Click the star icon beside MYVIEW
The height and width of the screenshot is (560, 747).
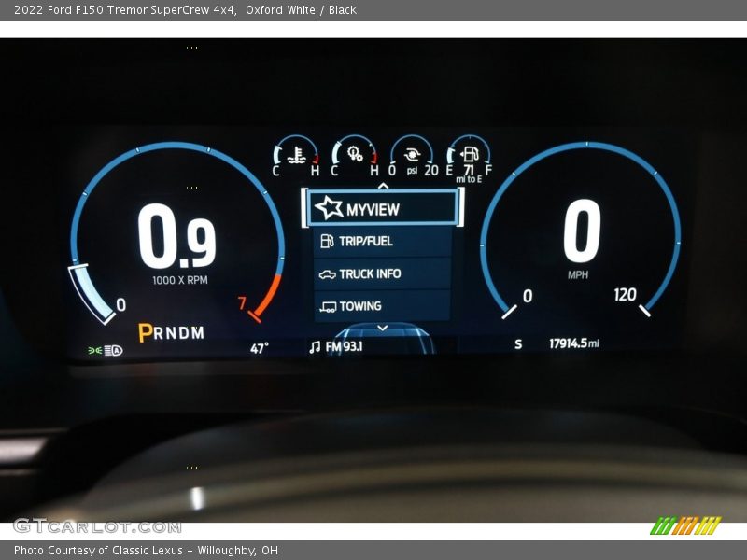(329, 207)
